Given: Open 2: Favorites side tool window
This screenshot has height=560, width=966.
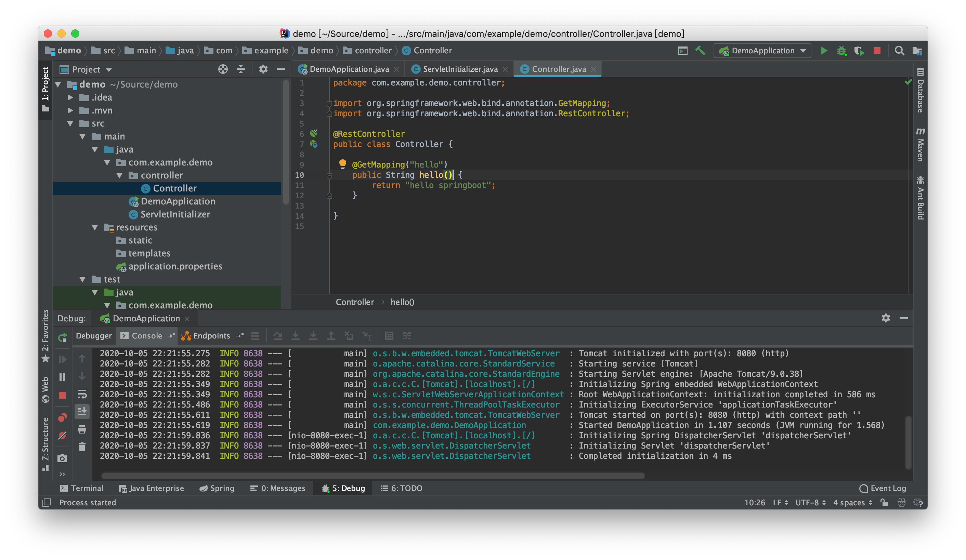Looking at the screenshot, I should click(45, 335).
